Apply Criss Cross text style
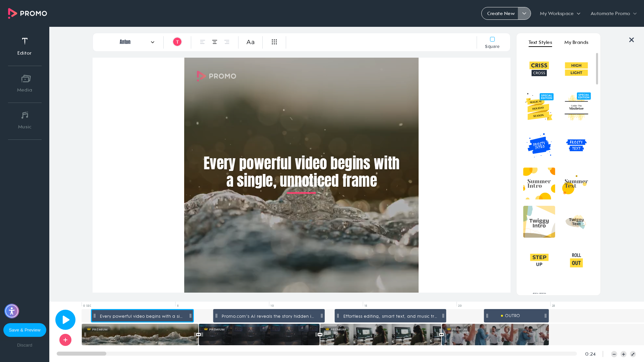644x362 pixels. pyautogui.click(x=539, y=69)
